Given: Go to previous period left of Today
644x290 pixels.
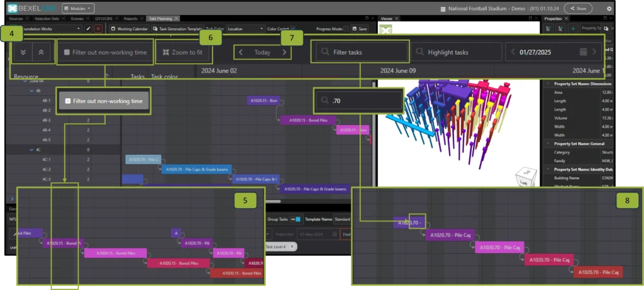Looking at the screenshot, I should (241, 53).
